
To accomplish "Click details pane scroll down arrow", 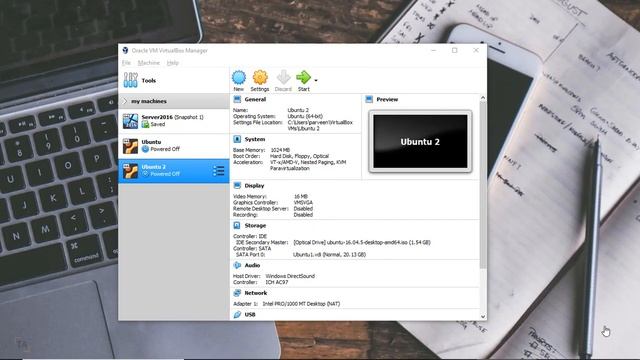I will point(483,317).
